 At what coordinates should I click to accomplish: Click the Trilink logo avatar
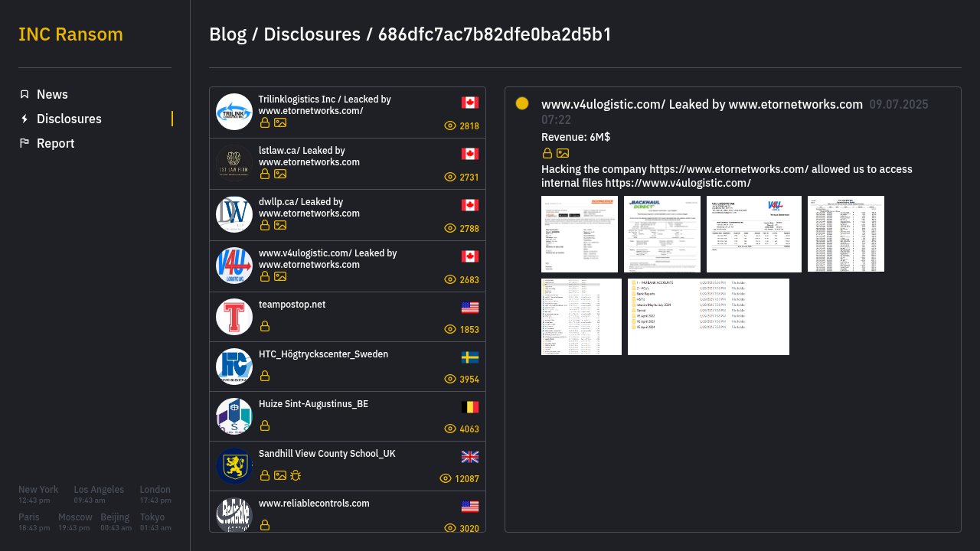[234, 112]
